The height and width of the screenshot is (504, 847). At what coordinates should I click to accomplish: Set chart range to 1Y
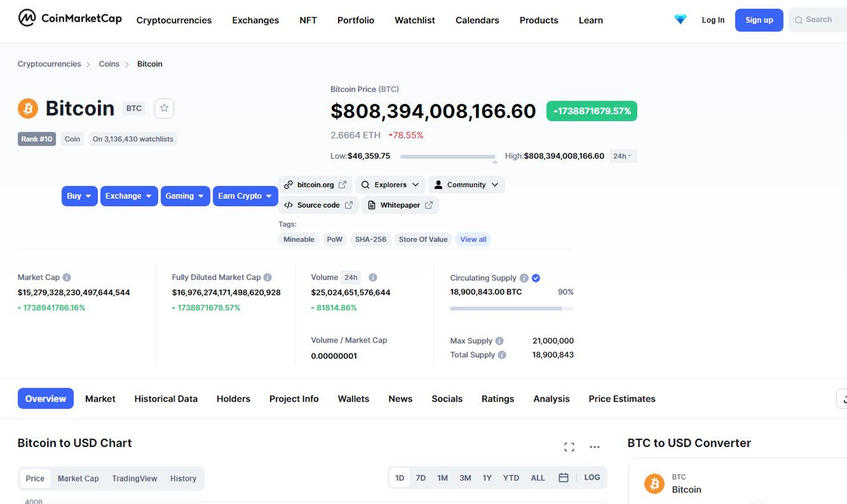click(487, 478)
